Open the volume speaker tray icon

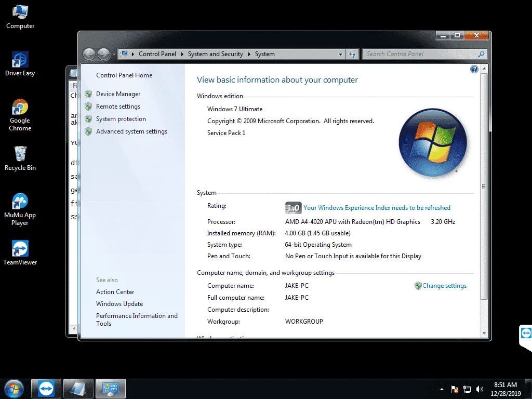click(479, 389)
